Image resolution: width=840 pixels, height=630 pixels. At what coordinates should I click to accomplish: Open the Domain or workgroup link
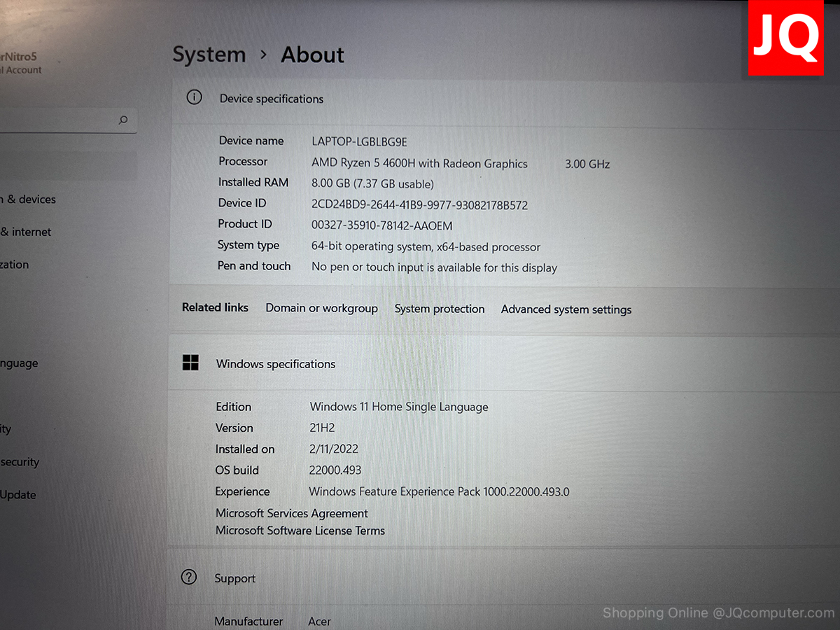[x=321, y=308]
